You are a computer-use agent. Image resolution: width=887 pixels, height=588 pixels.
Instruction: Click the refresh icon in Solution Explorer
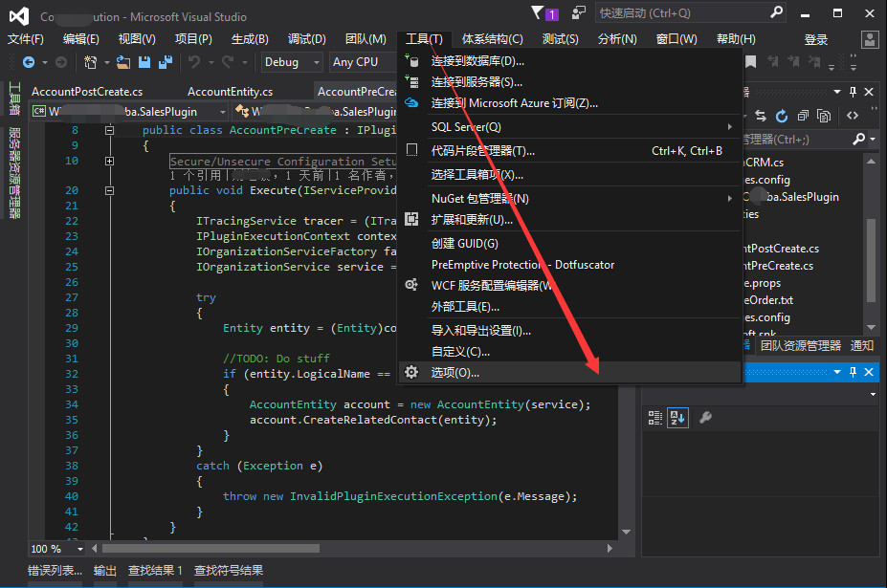tap(782, 116)
